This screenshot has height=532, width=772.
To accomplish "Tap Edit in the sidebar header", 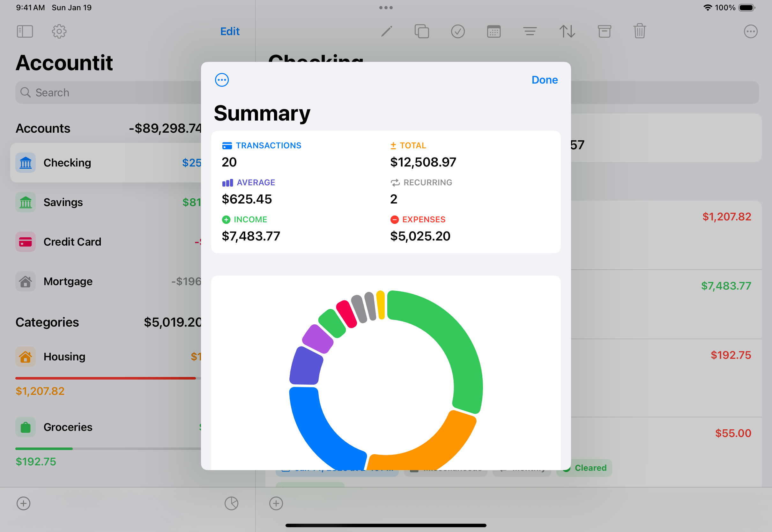I will pos(230,31).
